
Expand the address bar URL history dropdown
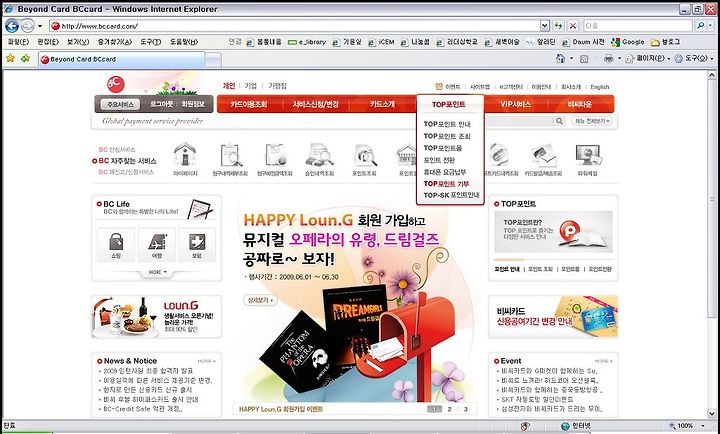point(544,26)
